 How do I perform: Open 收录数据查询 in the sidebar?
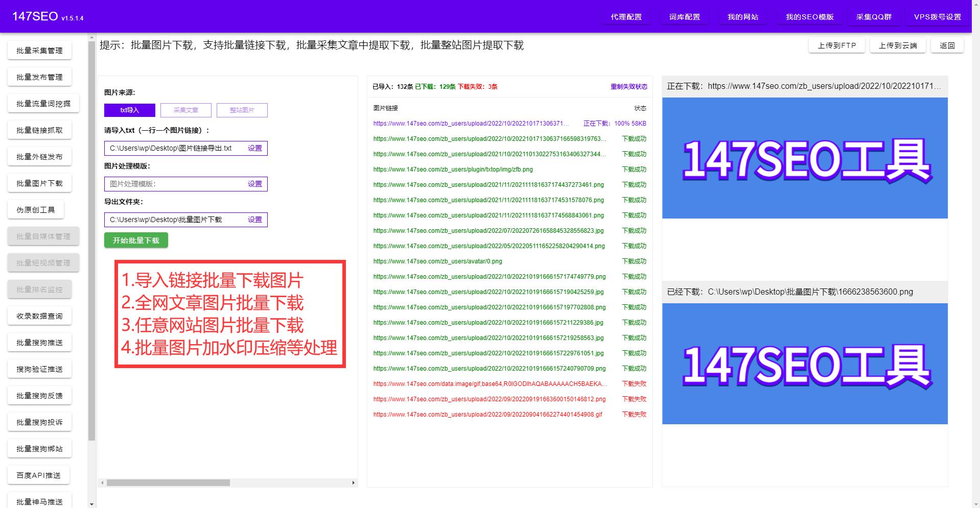pos(39,316)
